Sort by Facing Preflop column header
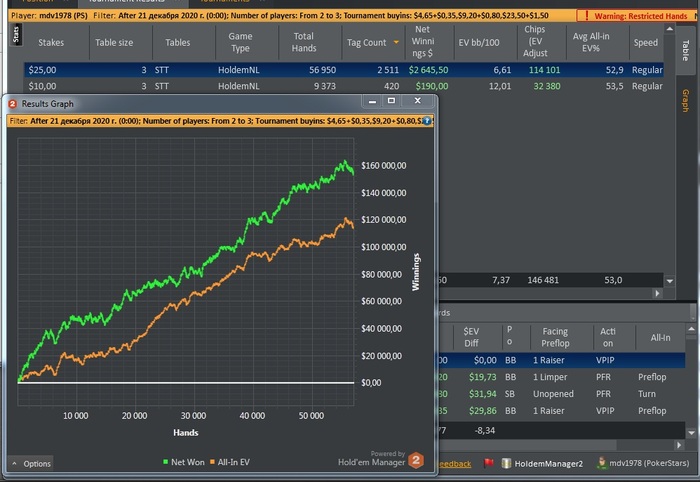 tap(555, 337)
